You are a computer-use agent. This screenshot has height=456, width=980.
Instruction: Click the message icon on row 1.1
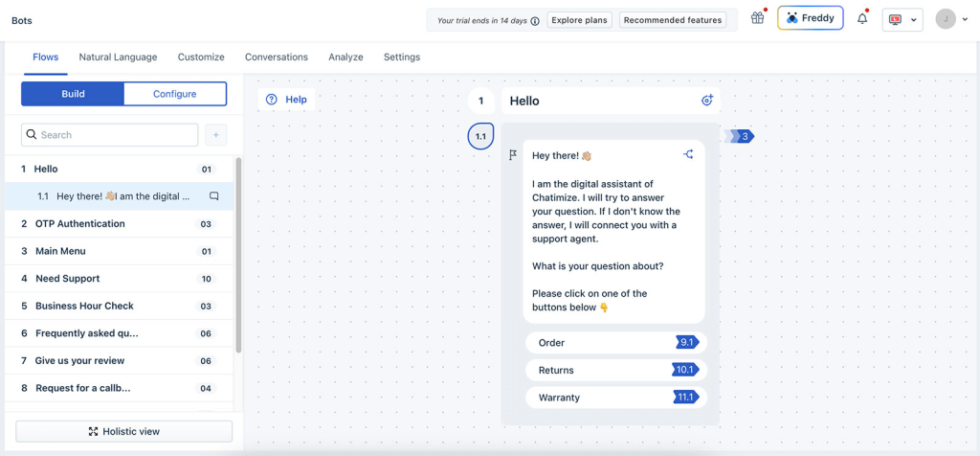coord(214,196)
